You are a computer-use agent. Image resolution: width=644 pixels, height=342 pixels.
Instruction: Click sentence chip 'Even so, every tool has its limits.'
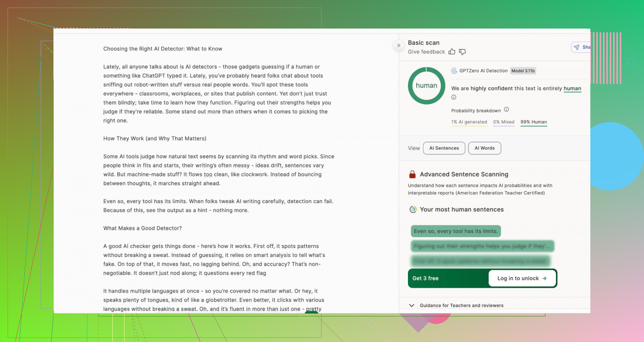tap(456, 231)
